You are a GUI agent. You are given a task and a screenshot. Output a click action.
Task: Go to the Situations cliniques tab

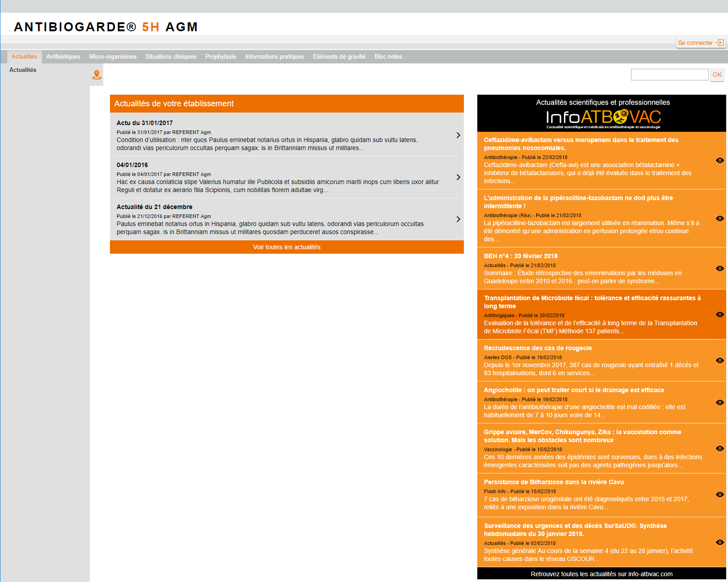pos(171,57)
